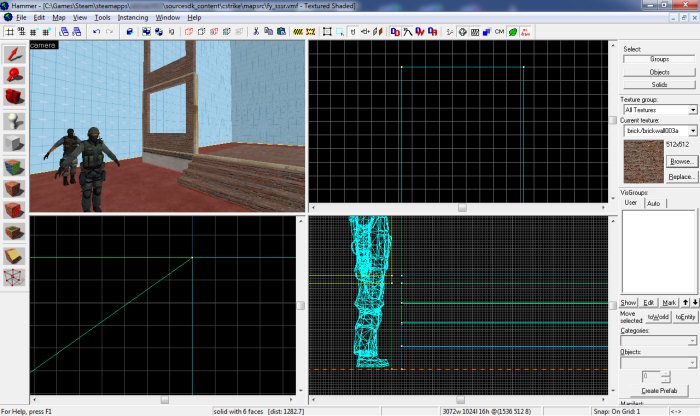
Task: Click the Cut scissors icon
Action: click(x=256, y=32)
